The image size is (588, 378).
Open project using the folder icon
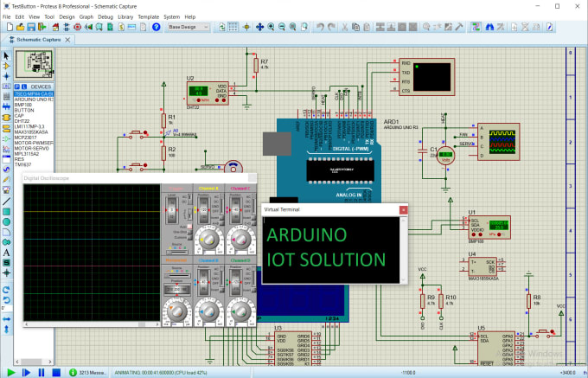pyautogui.click(x=20, y=27)
